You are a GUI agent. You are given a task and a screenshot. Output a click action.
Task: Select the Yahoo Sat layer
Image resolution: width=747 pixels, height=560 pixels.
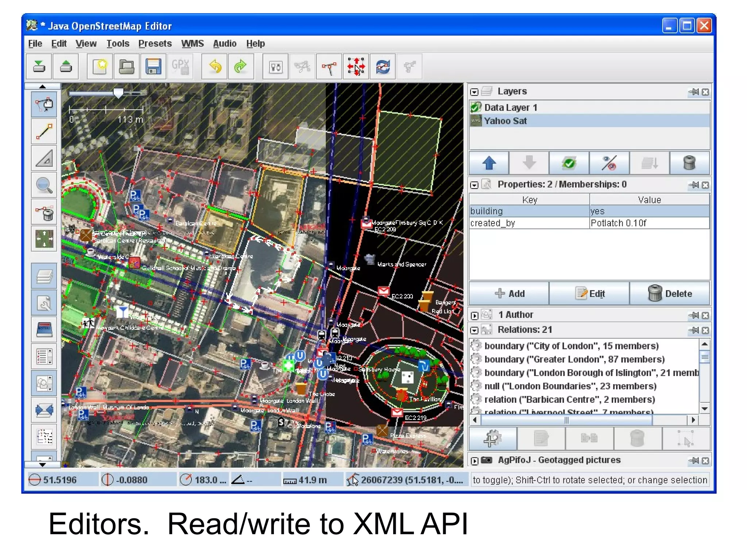click(589, 121)
